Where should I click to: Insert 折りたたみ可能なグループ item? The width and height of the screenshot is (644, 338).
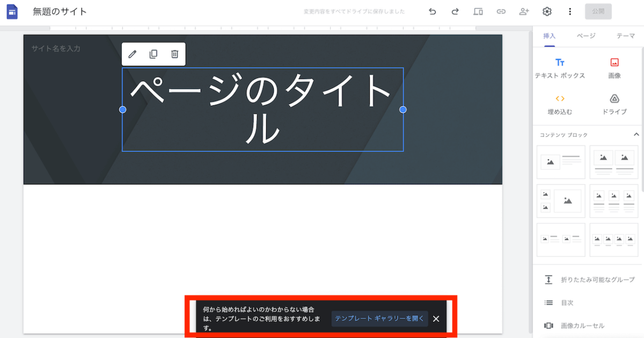(589, 279)
